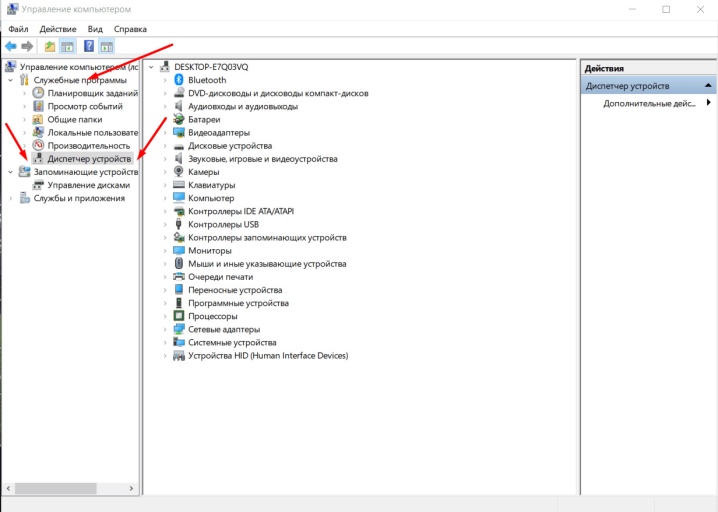Click the Up one level folder icon
The width and height of the screenshot is (718, 512).
click(49, 46)
